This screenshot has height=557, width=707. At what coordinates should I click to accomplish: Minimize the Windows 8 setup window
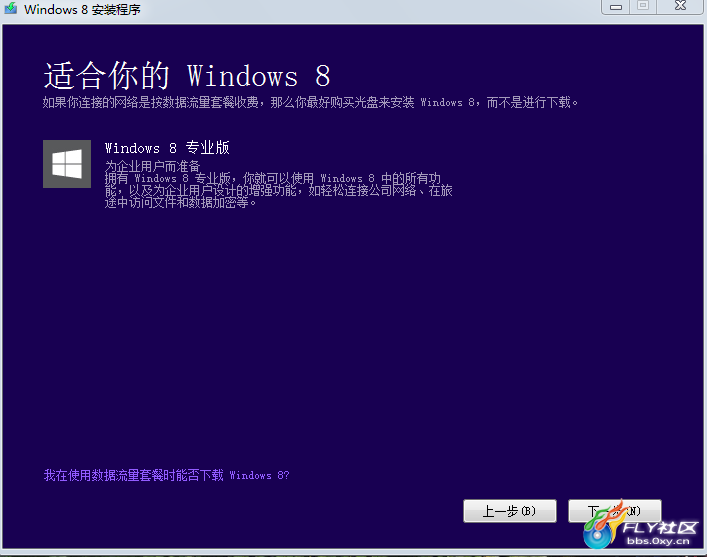615,7
